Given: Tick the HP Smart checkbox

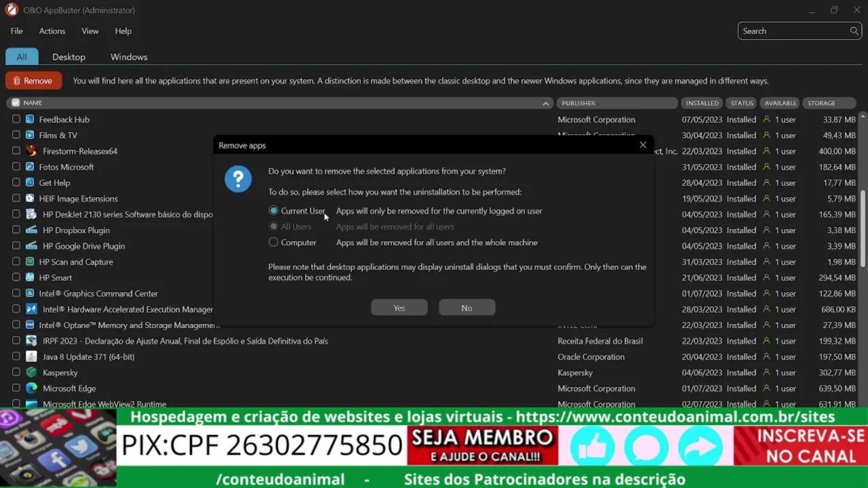Looking at the screenshot, I should tap(16, 277).
